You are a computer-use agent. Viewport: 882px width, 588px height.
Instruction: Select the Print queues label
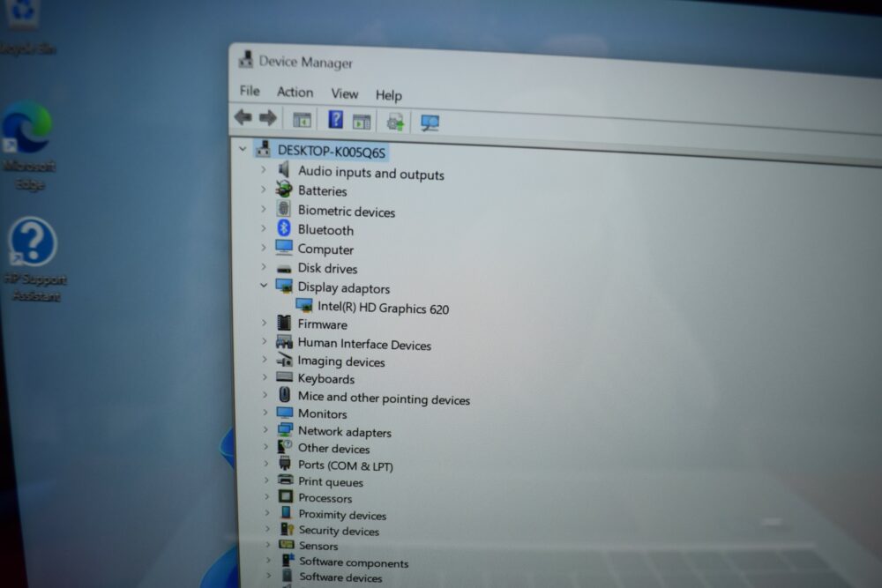[x=331, y=482]
